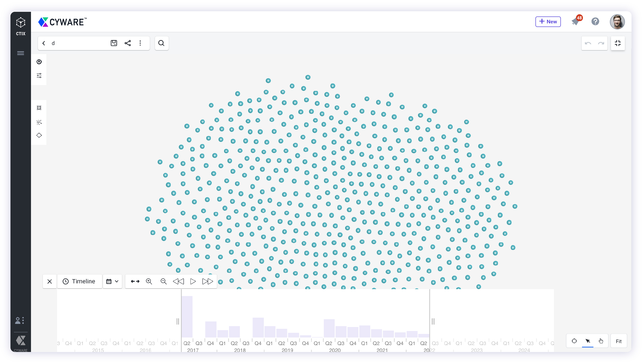The width and height of the screenshot is (642, 364).
Task: Click the filter sliders icon
Action: 39,76
